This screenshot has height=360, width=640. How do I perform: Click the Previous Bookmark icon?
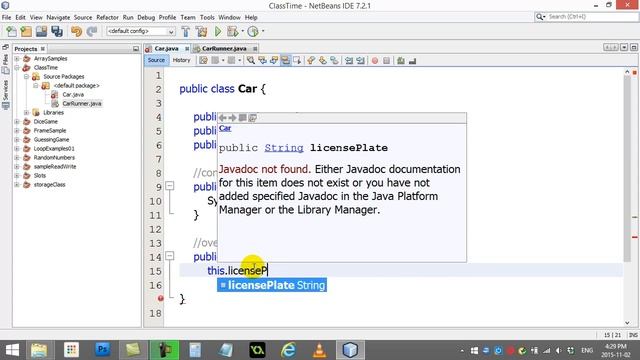311,61
